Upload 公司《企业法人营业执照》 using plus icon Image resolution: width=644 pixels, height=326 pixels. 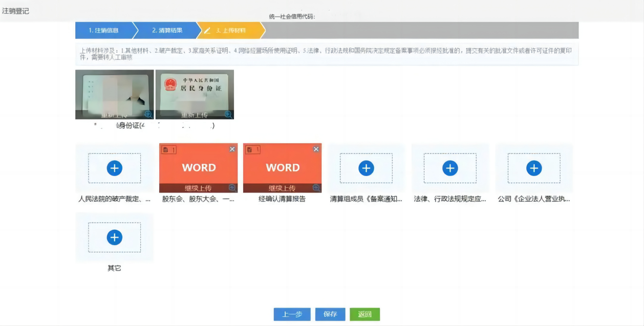(533, 168)
